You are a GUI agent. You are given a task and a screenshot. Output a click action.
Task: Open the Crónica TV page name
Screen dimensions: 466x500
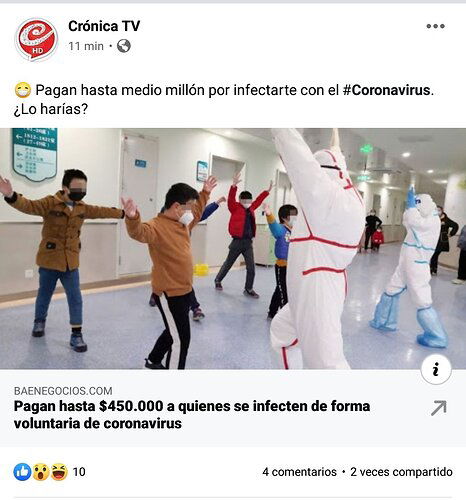tap(104, 26)
